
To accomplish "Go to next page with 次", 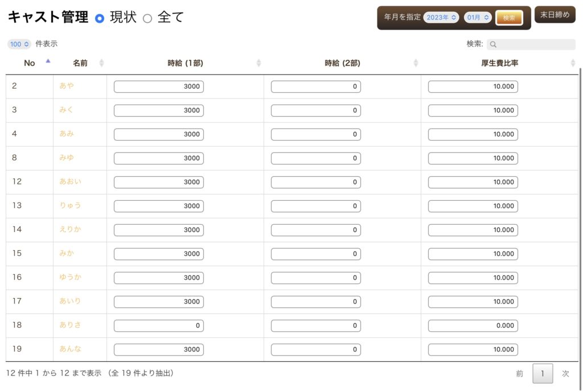I will 565,373.
